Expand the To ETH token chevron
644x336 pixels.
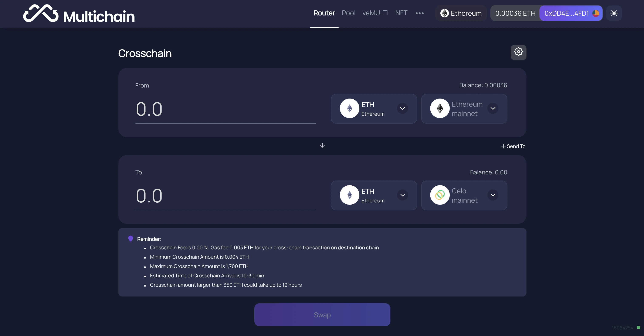403,195
